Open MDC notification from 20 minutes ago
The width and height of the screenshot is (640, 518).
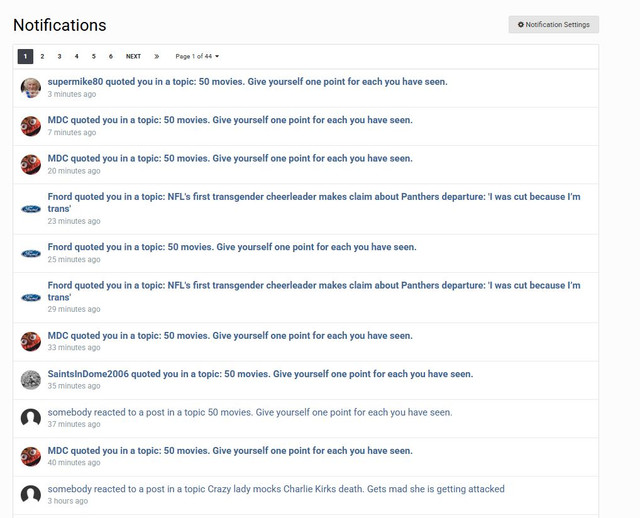click(230, 158)
